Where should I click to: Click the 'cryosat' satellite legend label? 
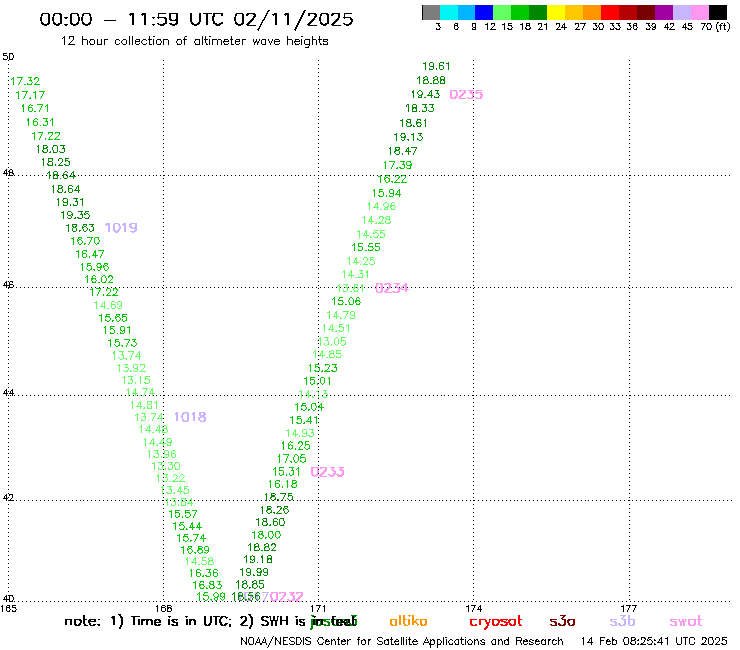pyautogui.click(x=496, y=622)
